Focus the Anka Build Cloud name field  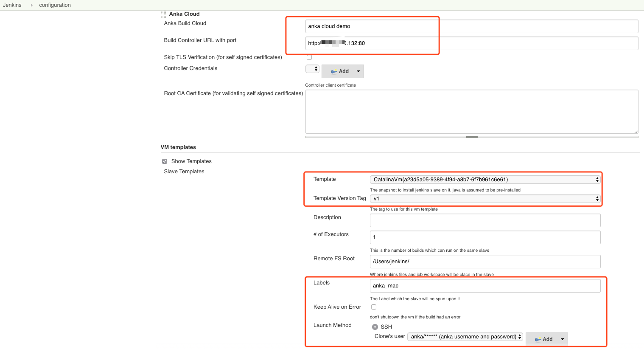pyautogui.click(x=472, y=26)
